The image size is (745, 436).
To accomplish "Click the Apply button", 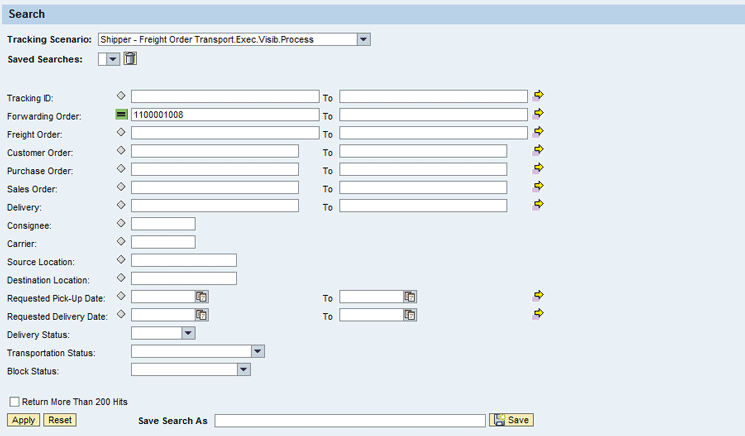I will 23,420.
